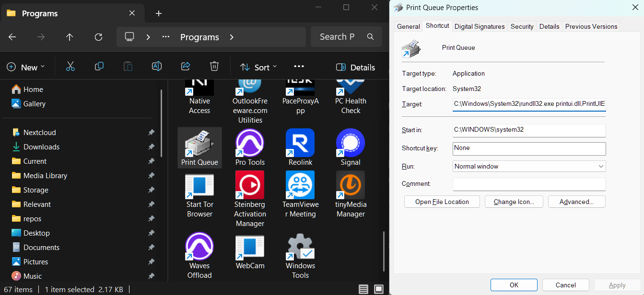Switch to the Digital Signatures tab
This screenshot has height=295, width=644.
tap(479, 26)
